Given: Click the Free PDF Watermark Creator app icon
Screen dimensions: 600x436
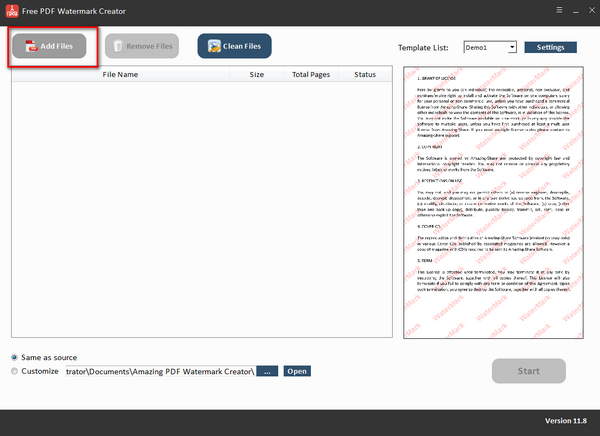Looking at the screenshot, I should click(12, 11).
